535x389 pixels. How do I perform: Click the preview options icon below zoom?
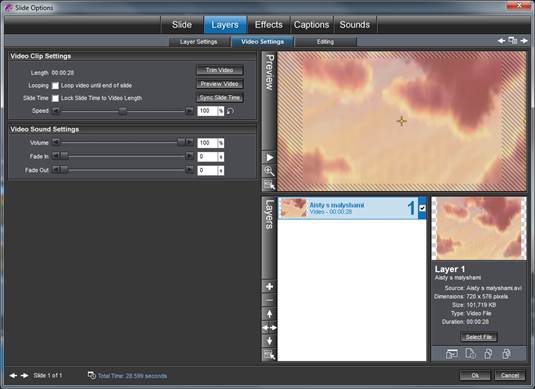pyautogui.click(x=270, y=185)
